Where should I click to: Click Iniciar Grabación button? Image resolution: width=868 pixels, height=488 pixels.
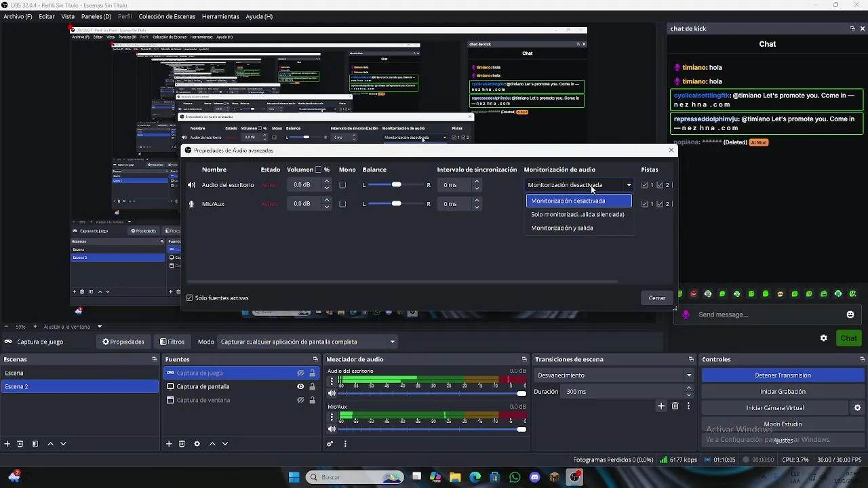coord(783,392)
